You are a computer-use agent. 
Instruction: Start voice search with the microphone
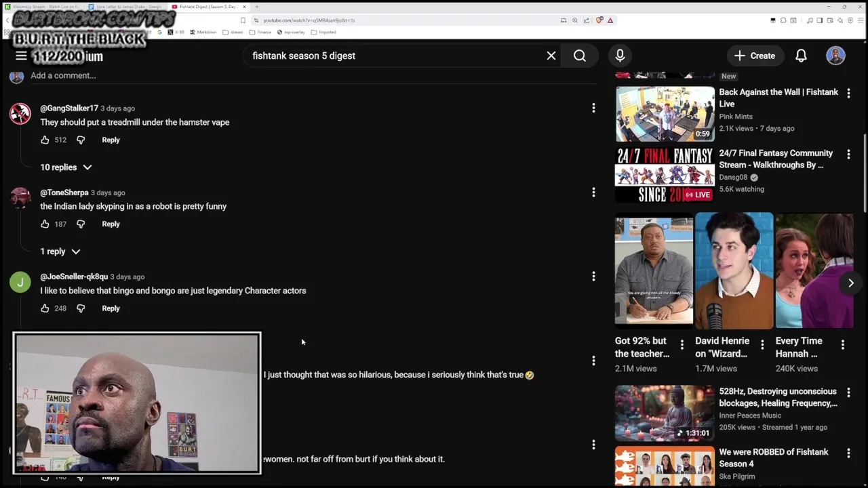(x=620, y=56)
